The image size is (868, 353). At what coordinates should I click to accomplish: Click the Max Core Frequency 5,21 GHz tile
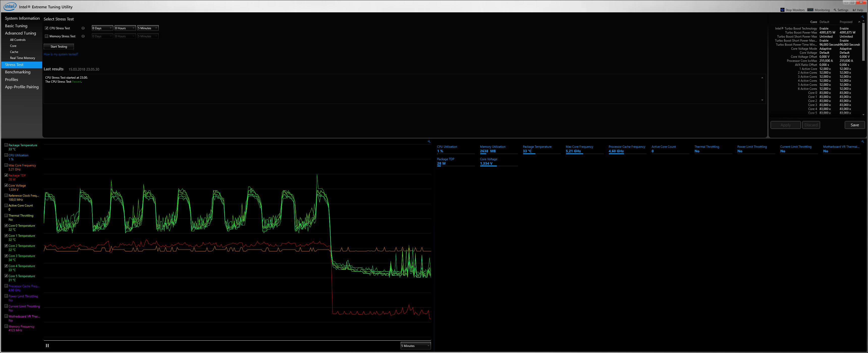coord(585,149)
